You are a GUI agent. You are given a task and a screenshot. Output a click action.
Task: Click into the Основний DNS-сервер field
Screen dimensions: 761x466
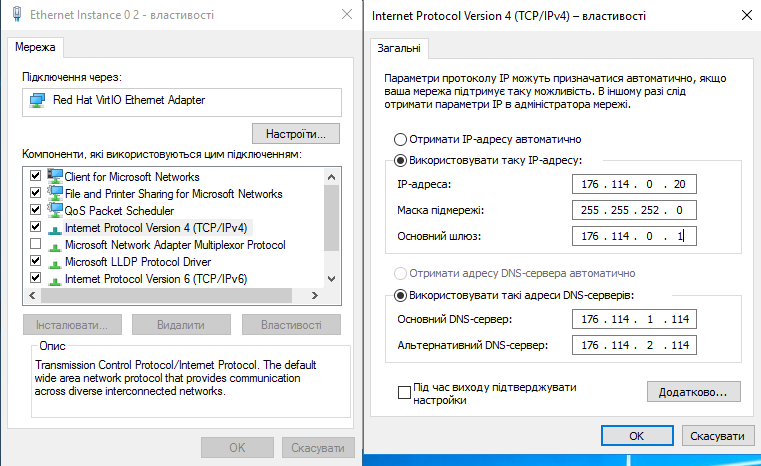[634, 319]
